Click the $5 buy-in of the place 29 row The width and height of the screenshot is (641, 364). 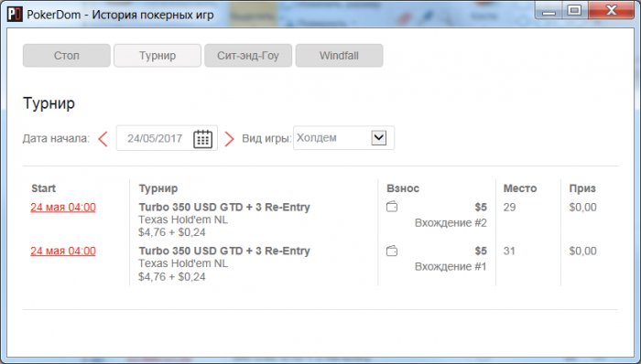[x=481, y=208]
